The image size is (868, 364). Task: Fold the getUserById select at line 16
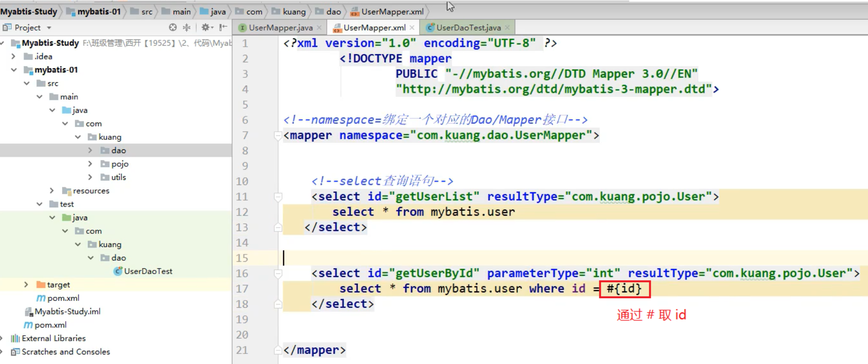[x=278, y=274]
